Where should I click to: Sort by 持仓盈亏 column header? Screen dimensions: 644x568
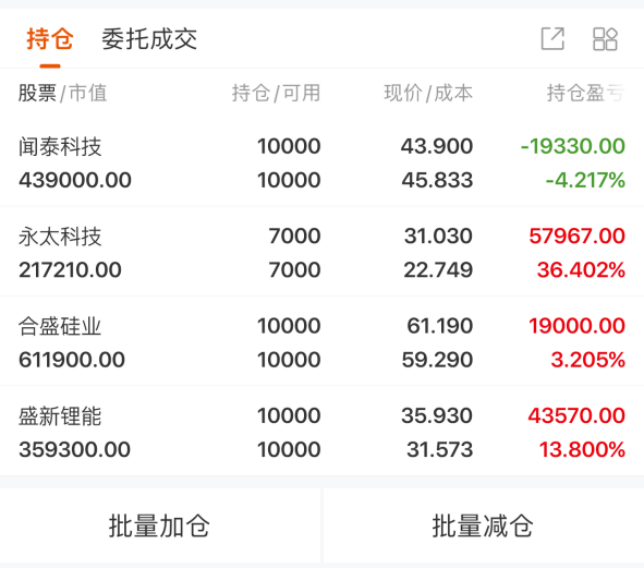586,93
